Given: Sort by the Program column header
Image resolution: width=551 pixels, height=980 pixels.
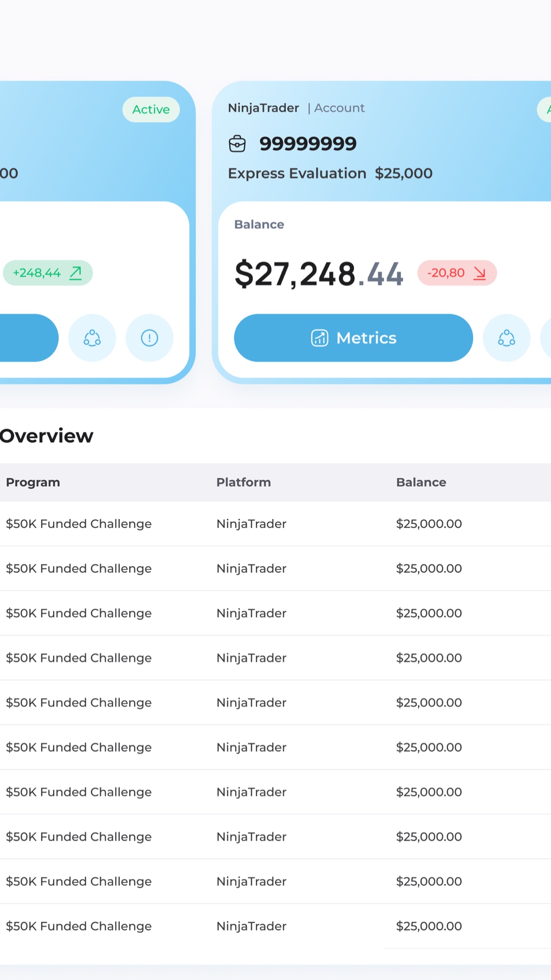Looking at the screenshot, I should pos(33,482).
